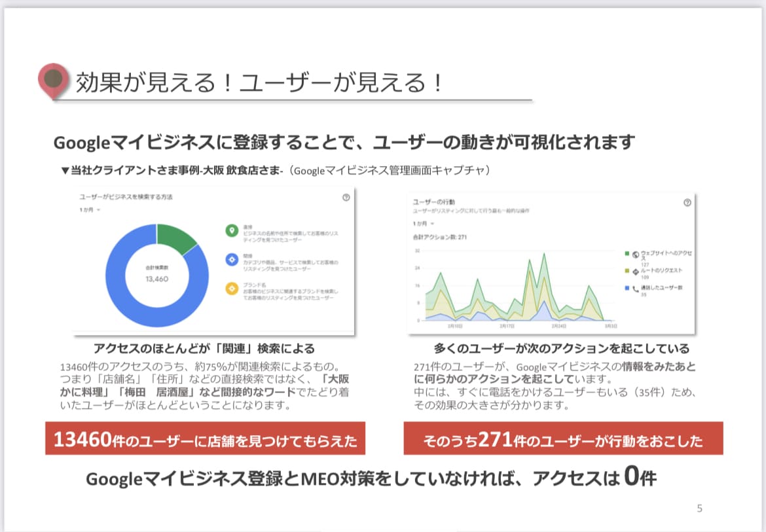The height and width of the screenshot is (532, 766).
Task: Open the 1か月 dropdown on the ユーザーの行動 card
Action: pyautogui.click(x=424, y=224)
